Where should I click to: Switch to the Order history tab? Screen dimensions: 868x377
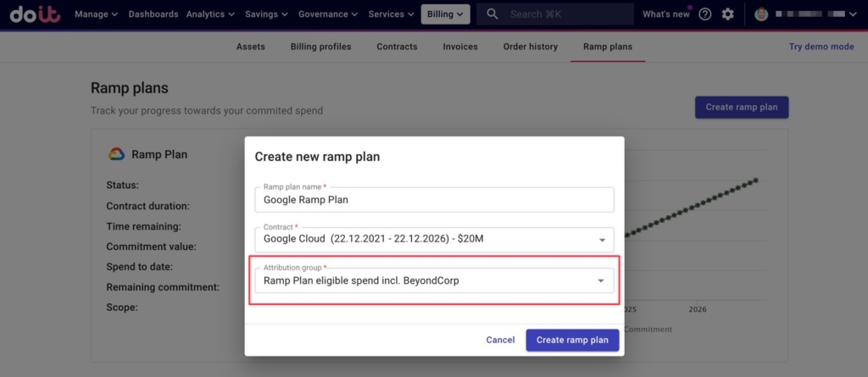tap(531, 47)
